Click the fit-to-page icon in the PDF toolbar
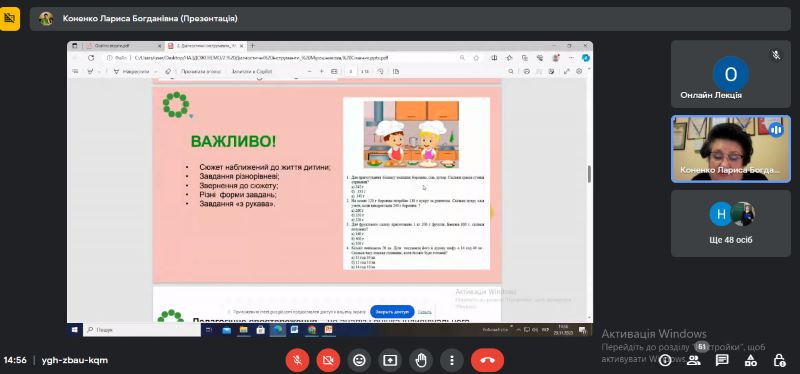 click(x=334, y=71)
